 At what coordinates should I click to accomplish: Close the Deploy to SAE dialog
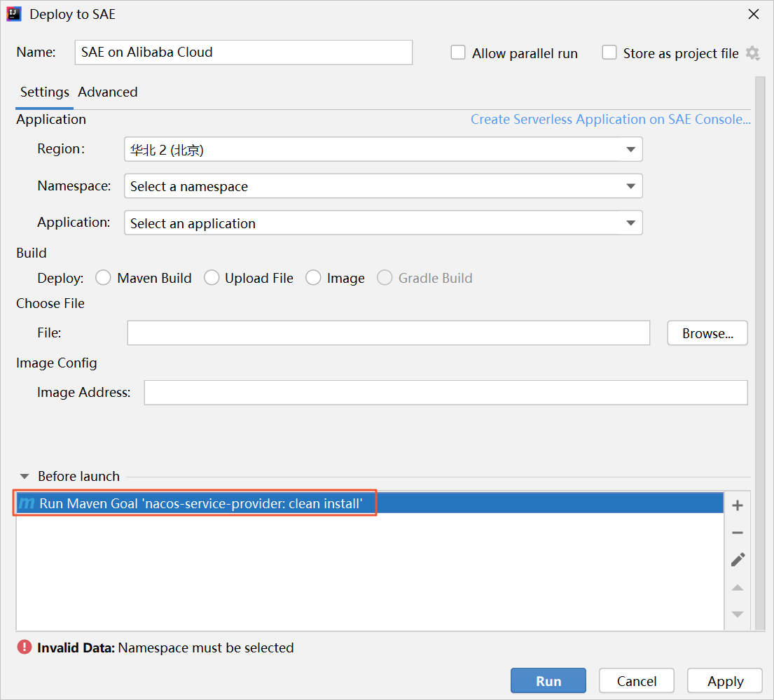tap(753, 14)
